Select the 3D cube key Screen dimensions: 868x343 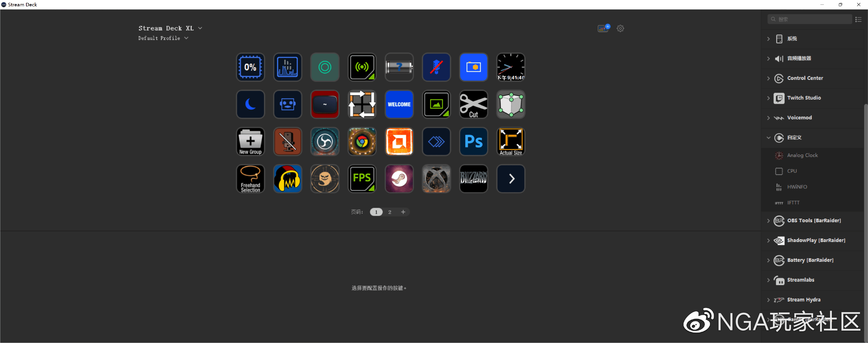tap(511, 104)
